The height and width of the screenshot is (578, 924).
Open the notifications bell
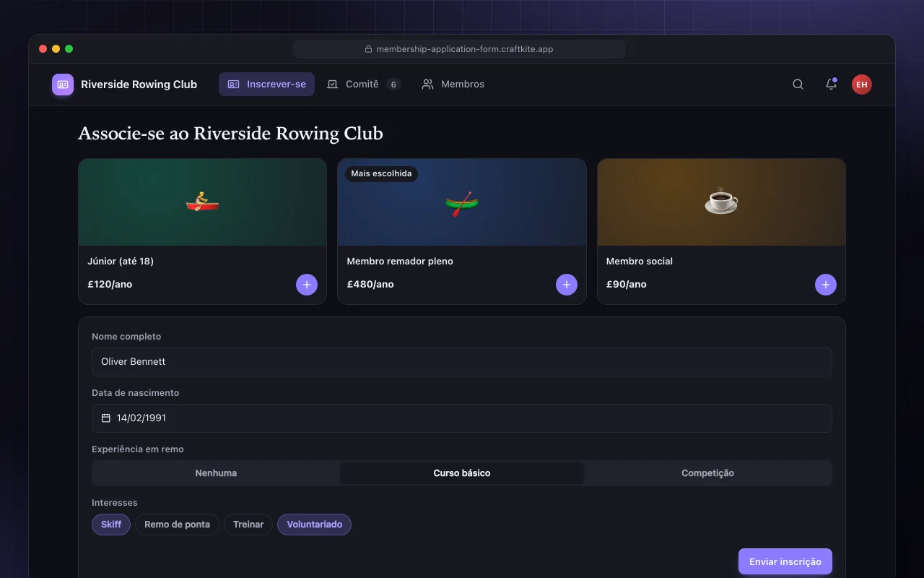831,85
